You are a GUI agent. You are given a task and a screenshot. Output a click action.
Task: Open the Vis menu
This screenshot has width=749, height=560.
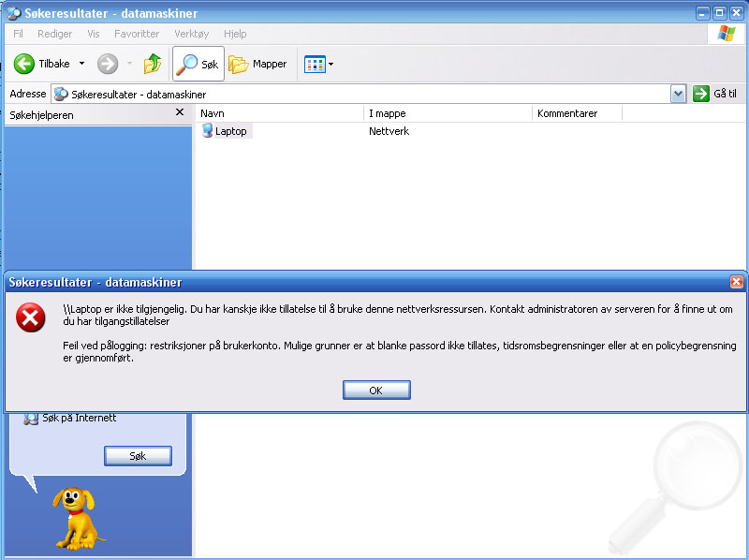click(94, 34)
